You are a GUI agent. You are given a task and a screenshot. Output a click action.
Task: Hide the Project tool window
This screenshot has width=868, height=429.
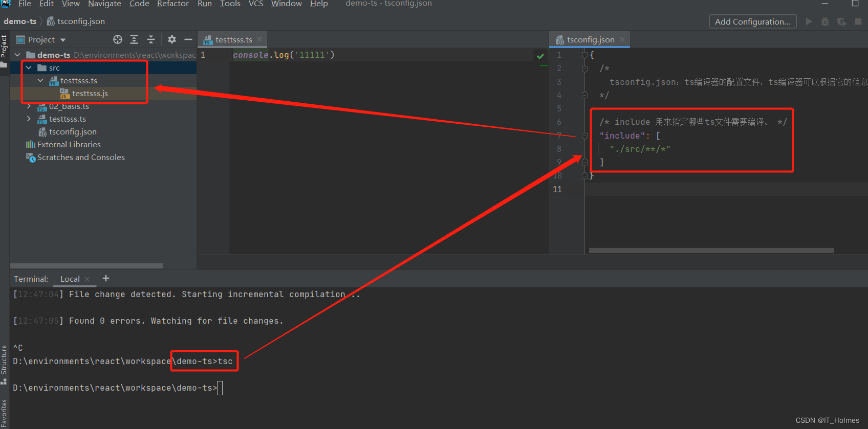(188, 39)
